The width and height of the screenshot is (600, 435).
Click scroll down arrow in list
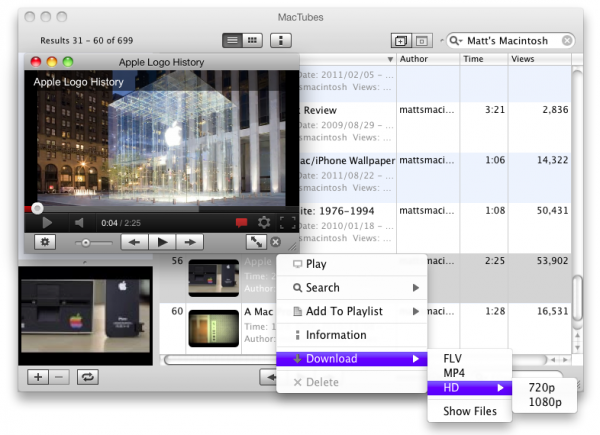click(577, 348)
